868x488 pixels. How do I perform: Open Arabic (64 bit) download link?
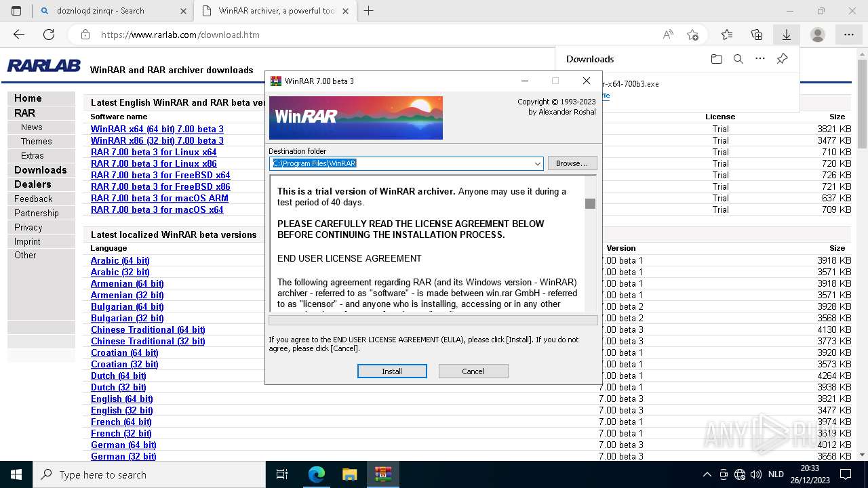point(120,260)
